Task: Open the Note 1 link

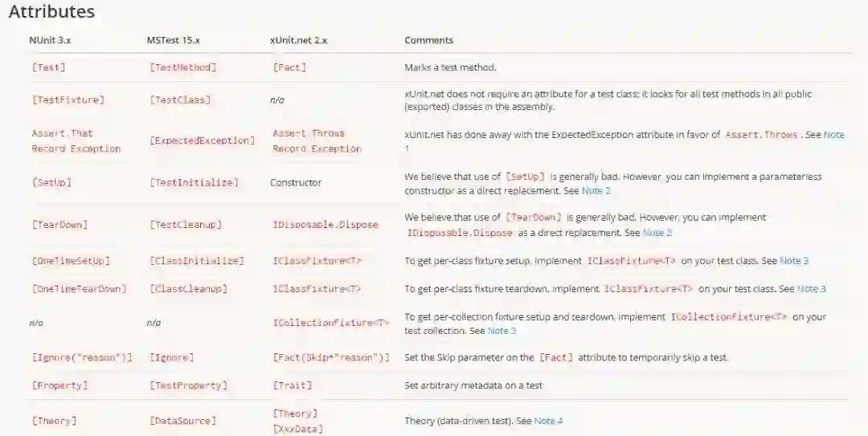Action: pyautogui.click(x=833, y=135)
